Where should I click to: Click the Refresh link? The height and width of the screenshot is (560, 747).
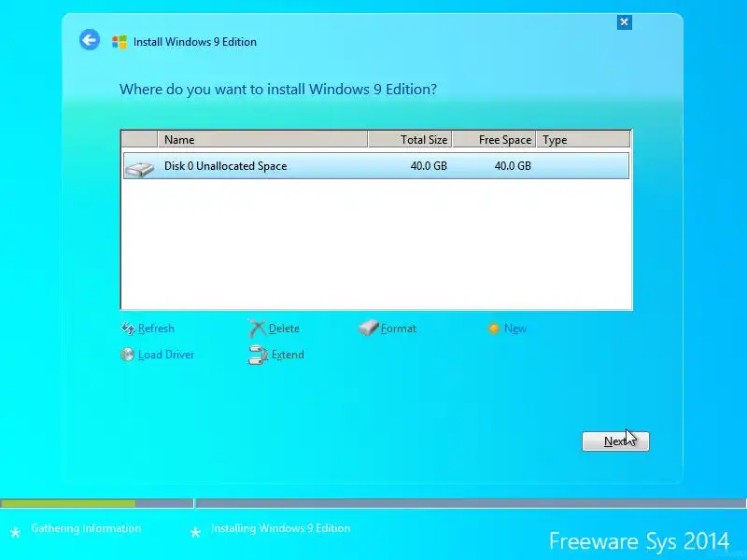tap(156, 329)
